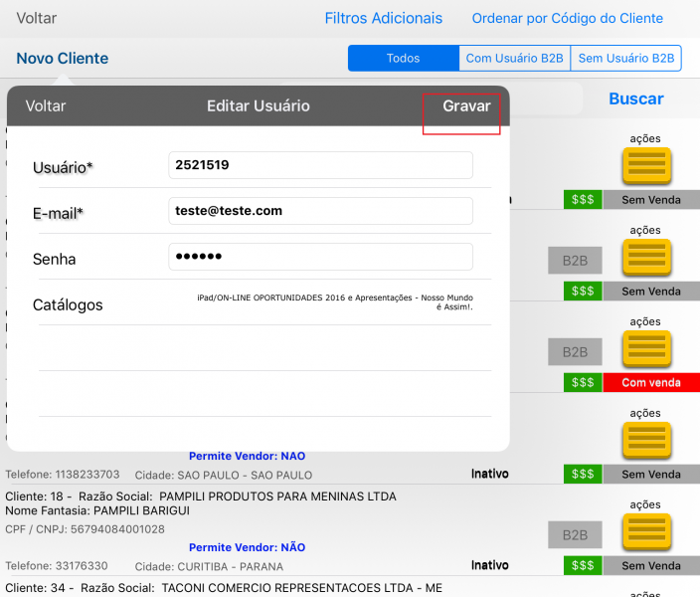Open ações icon for the PAMPILI BARIGUI client
This screenshot has width=700, height=597.
pyautogui.click(x=645, y=532)
